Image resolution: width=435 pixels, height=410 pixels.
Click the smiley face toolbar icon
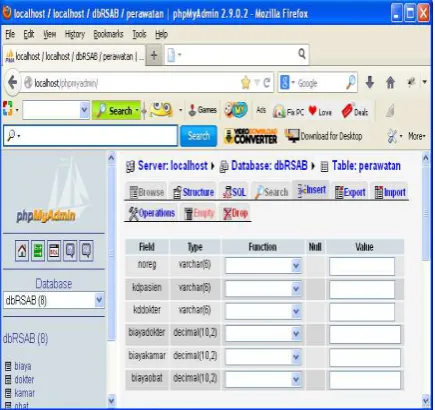tap(161, 110)
